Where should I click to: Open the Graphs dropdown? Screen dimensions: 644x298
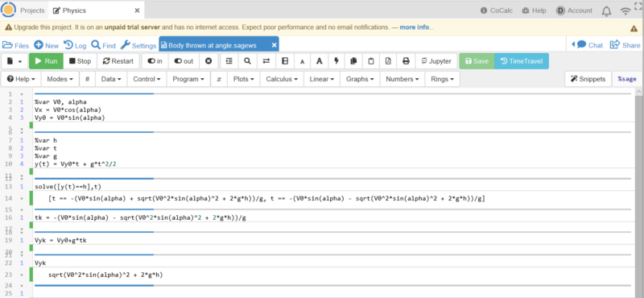[360, 79]
